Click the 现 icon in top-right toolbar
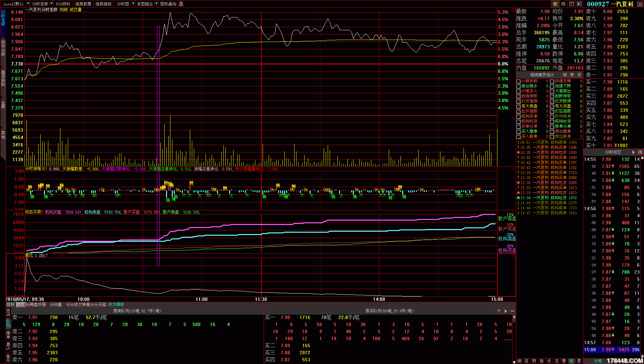Screen dimensions: 644x364 click(x=563, y=4)
